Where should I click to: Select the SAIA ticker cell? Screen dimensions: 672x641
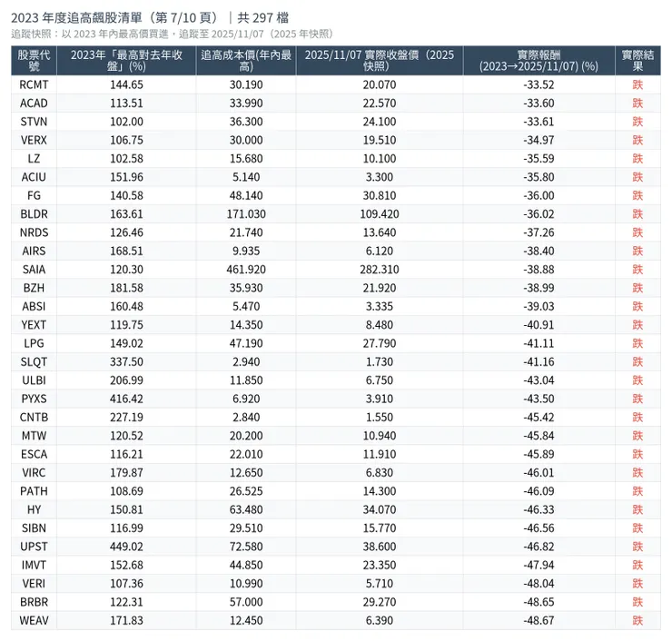34,270
